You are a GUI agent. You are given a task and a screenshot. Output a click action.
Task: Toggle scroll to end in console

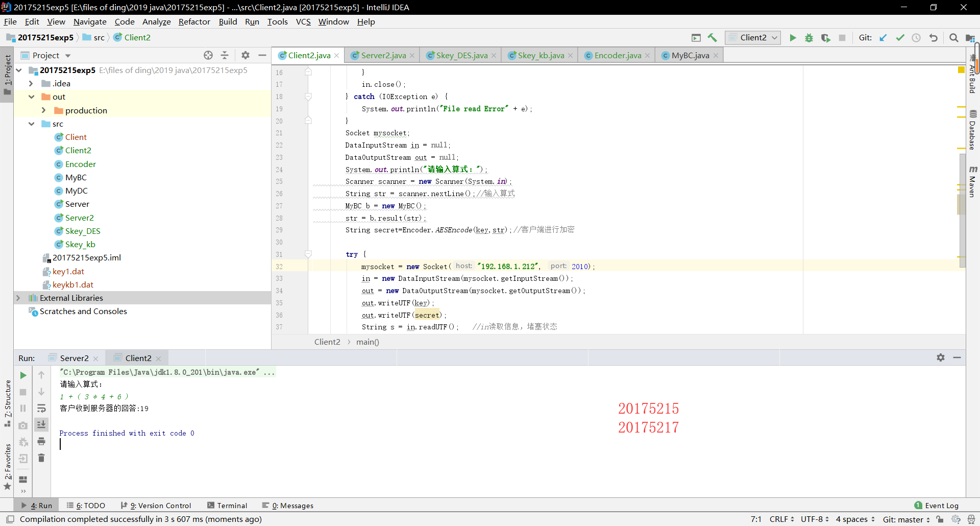(x=41, y=424)
